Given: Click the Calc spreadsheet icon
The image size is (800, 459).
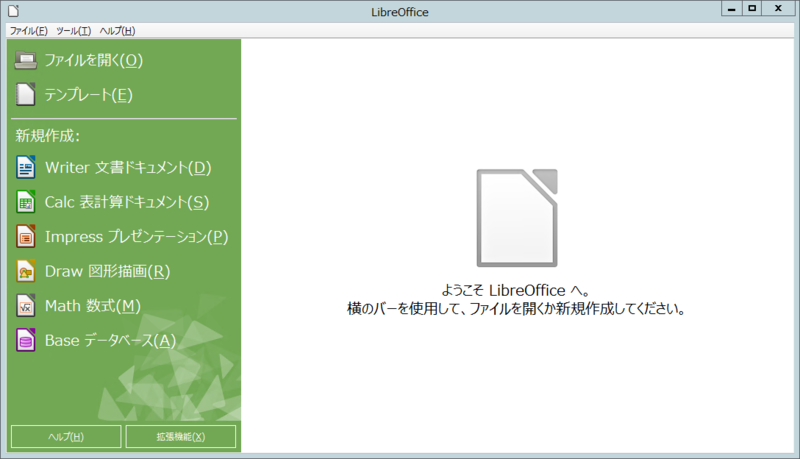Looking at the screenshot, I should coord(26,202).
